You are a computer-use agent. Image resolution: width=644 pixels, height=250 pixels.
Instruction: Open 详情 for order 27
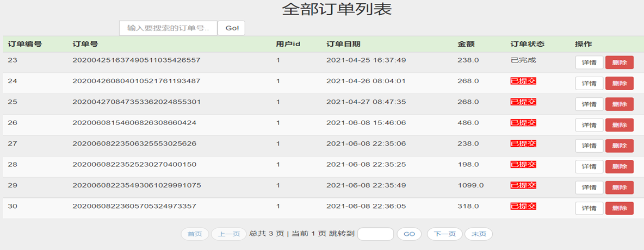(x=590, y=146)
